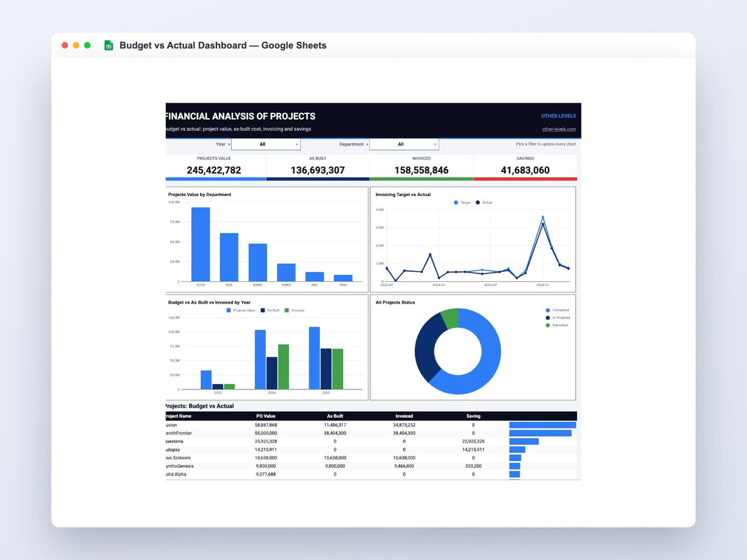Visit the other-levels.com link
The width and height of the screenshot is (747, 560).
point(559,129)
